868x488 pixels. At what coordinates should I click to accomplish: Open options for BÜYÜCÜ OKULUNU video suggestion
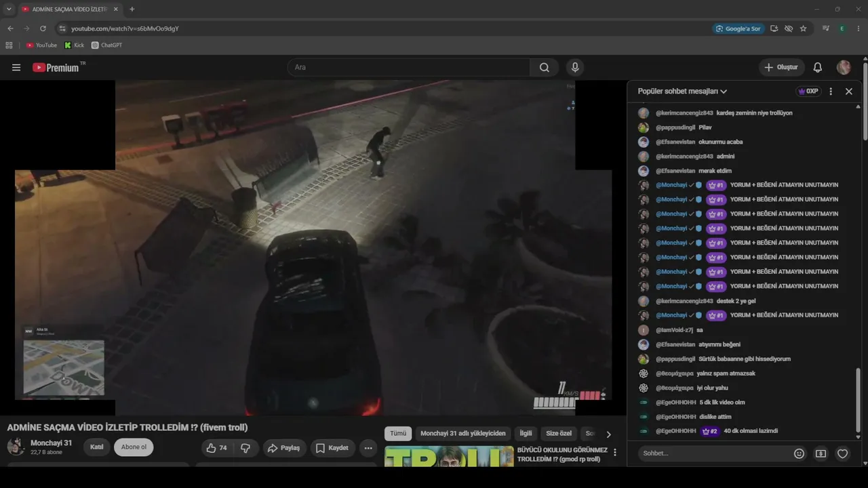pyautogui.click(x=615, y=453)
